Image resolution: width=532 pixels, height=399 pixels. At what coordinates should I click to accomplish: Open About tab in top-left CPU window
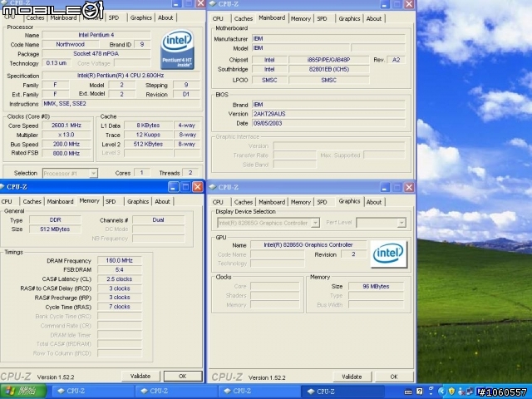[x=165, y=17]
